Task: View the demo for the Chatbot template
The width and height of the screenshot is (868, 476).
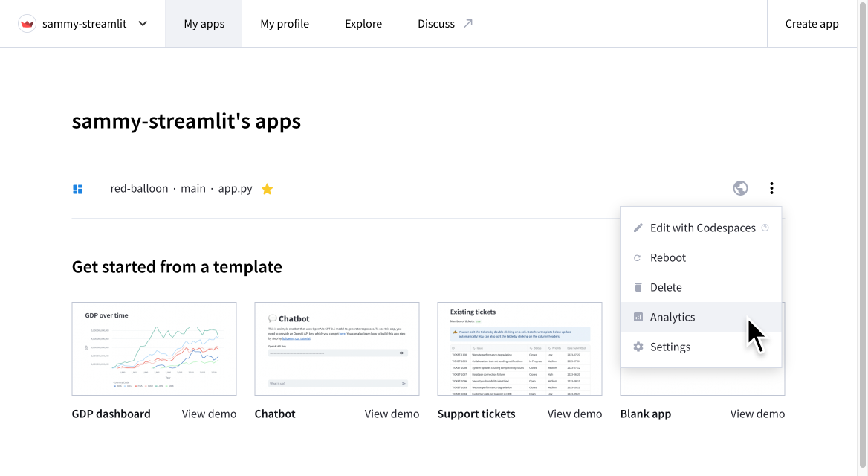Action: [392, 414]
